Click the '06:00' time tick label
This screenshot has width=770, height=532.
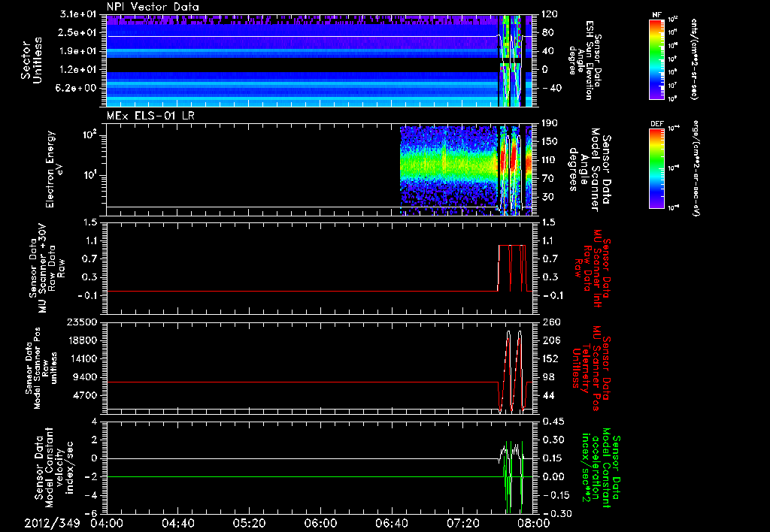point(320,523)
